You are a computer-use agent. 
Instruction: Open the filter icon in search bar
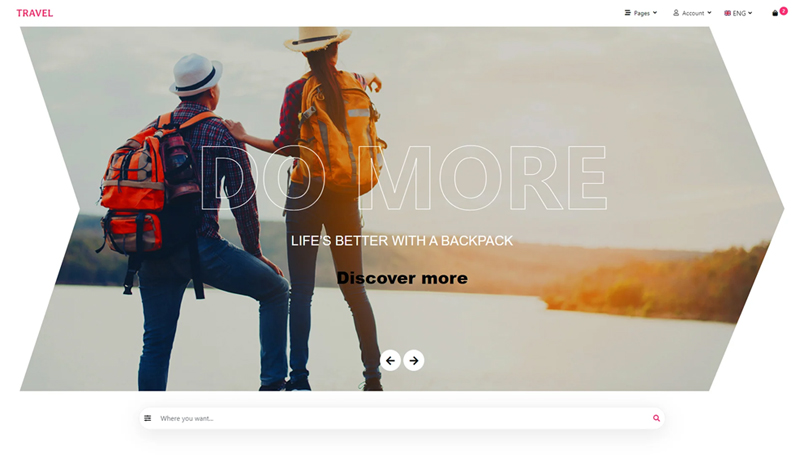click(x=148, y=418)
